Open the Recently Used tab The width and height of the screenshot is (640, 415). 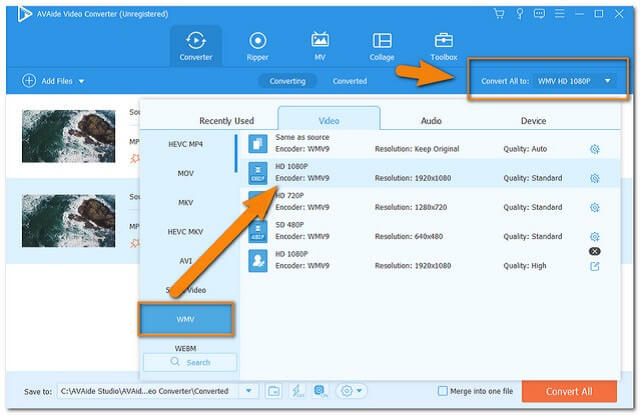click(226, 120)
